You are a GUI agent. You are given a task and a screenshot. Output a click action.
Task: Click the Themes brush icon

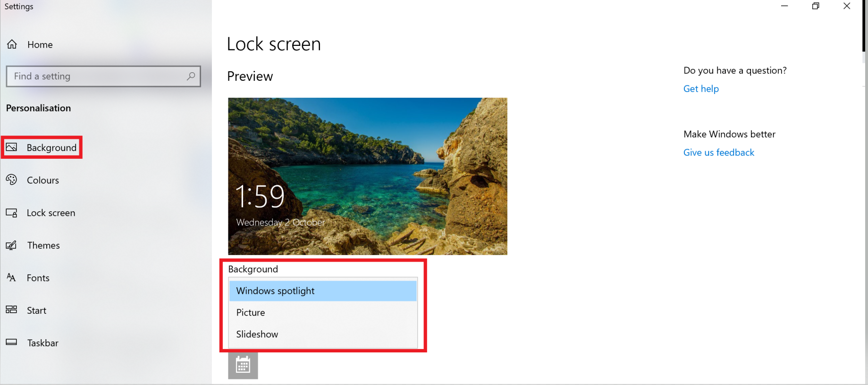[11, 245]
